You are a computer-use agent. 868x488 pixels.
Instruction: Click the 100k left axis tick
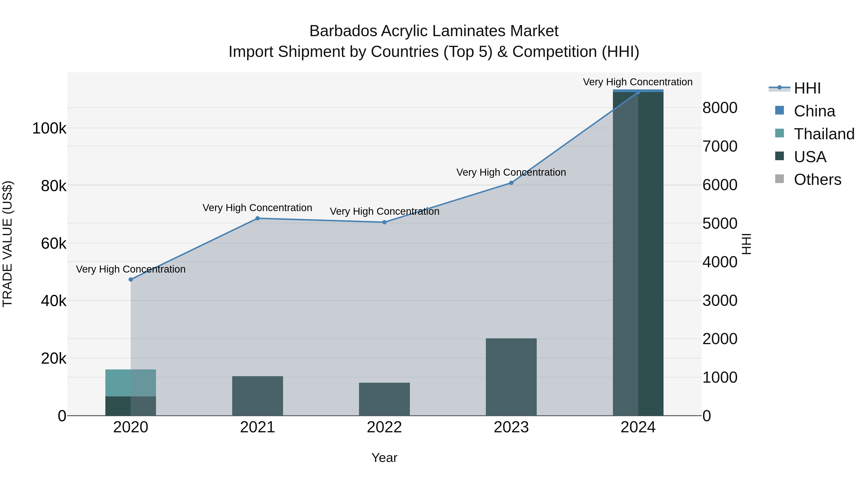coord(49,128)
